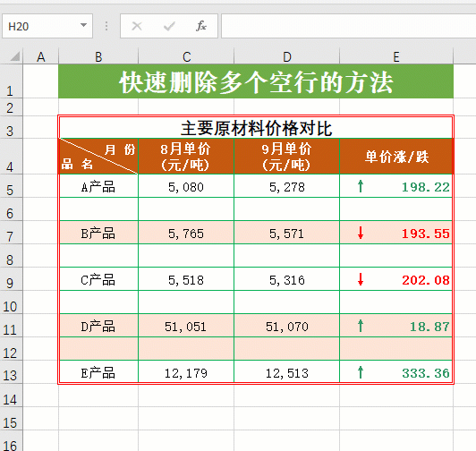Click inside the formula bar input

(x=349, y=26)
